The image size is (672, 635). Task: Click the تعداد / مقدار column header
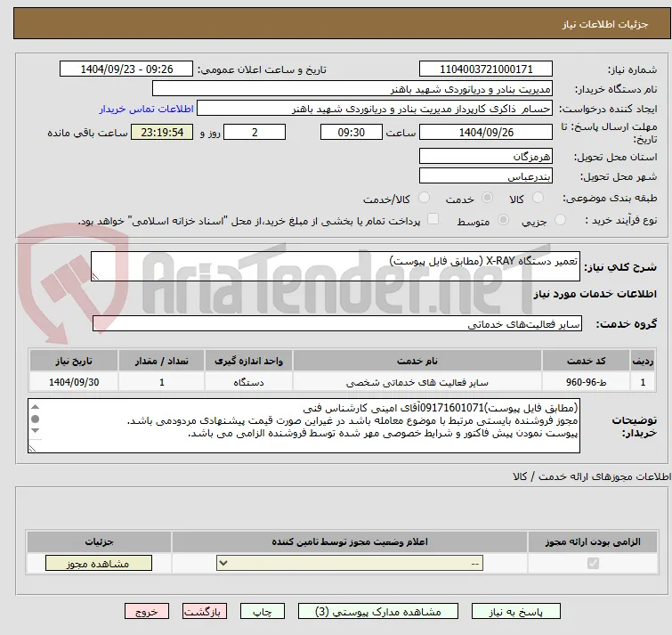pyautogui.click(x=162, y=361)
